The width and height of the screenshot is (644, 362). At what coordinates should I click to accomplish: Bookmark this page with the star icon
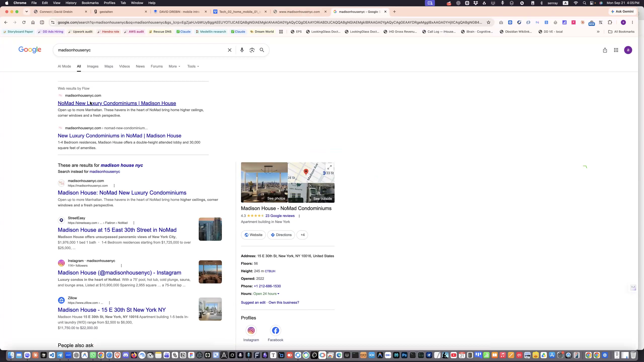coord(488,22)
